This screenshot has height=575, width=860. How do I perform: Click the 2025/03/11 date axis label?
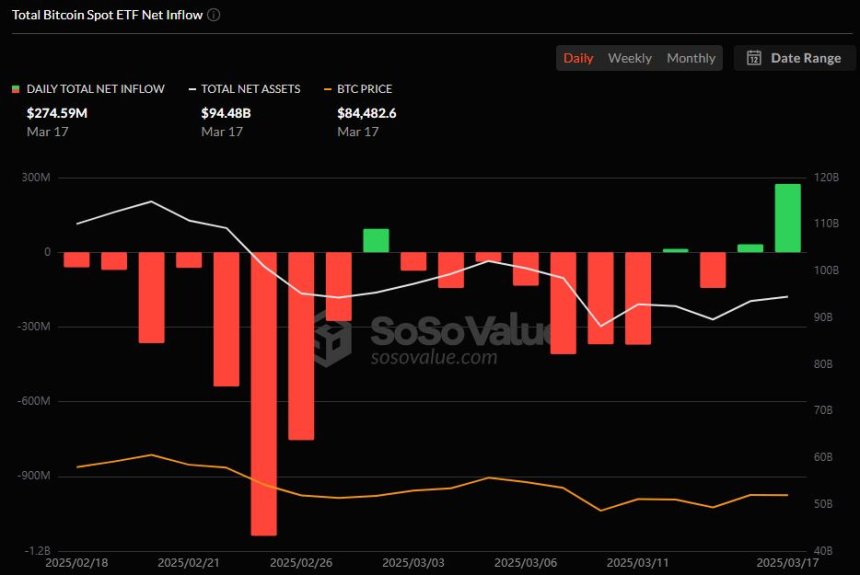coord(637,563)
